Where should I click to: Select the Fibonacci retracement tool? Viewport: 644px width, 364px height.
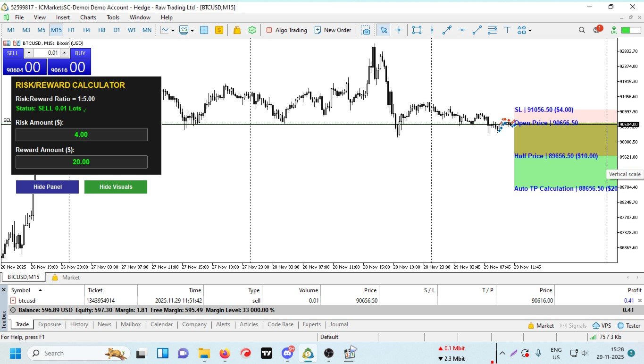[x=492, y=30]
